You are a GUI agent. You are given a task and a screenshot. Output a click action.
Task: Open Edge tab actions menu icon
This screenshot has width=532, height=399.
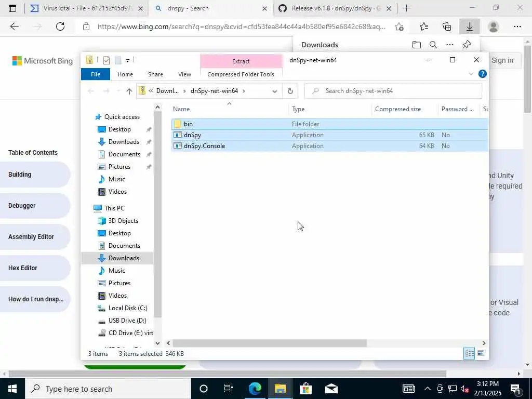click(12, 8)
